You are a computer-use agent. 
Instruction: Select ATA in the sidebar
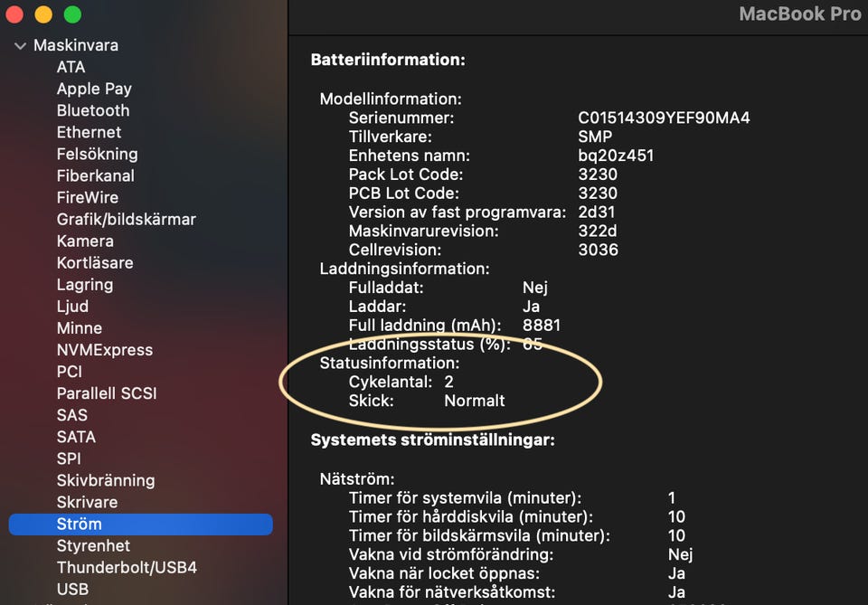click(x=71, y=67)
